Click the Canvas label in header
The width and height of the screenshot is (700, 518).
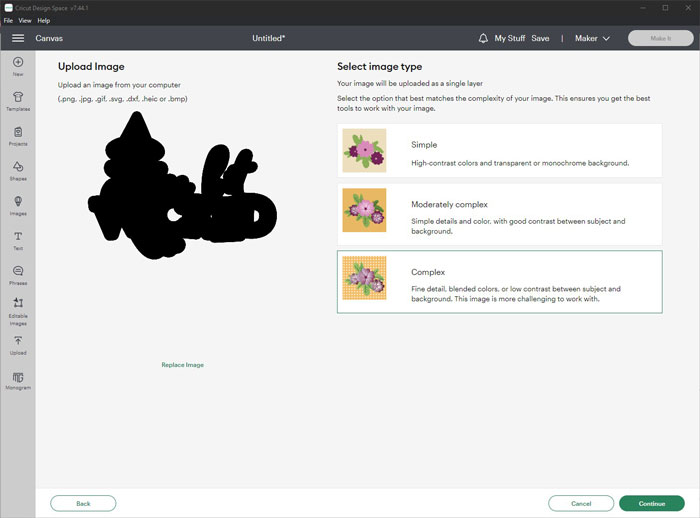[49, 38]
